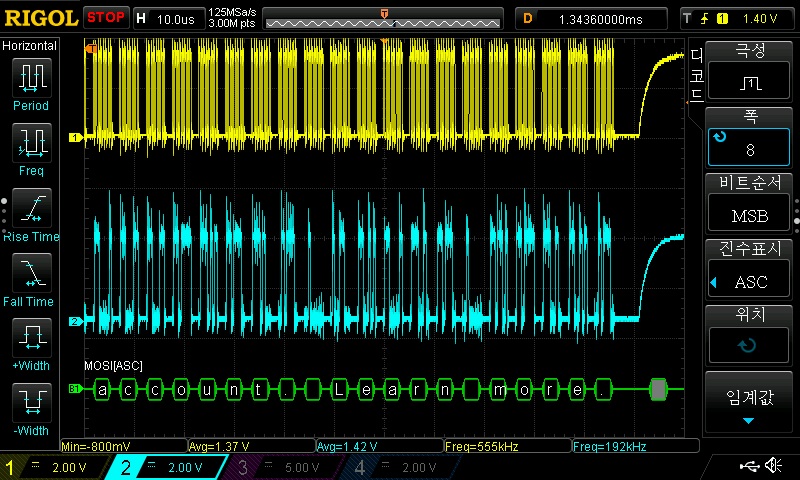Choose the Fall Time measurement icon
The height and width of the screenshot is (480, 800).
pos(31,273)
